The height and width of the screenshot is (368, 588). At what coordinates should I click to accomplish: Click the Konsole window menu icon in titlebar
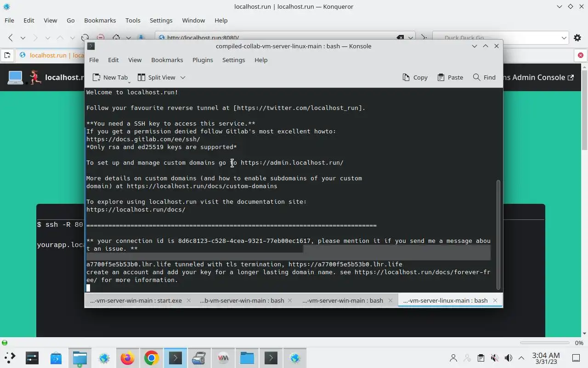point(91,46)
